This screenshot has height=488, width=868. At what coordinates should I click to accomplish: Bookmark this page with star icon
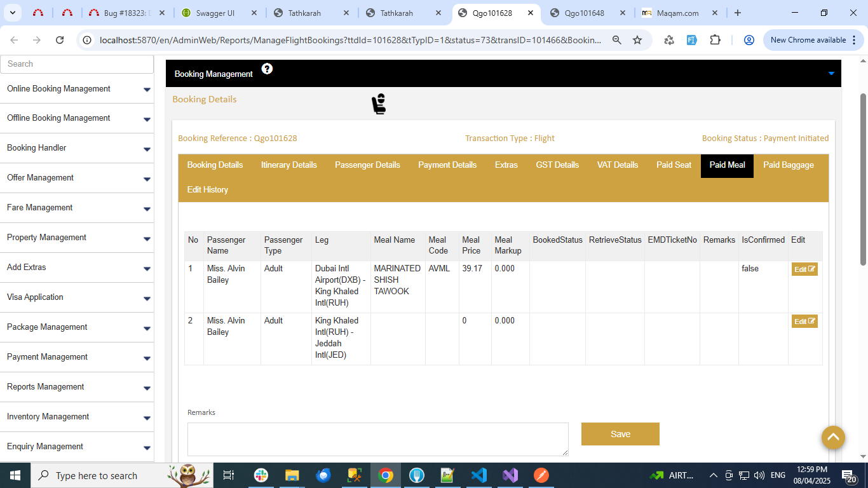click(x=637, y=40)
